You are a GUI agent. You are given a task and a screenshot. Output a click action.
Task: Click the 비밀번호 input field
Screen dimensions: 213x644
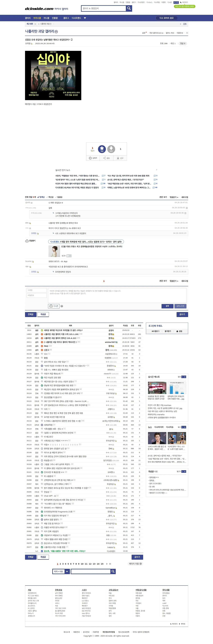(x=37, y=295)
